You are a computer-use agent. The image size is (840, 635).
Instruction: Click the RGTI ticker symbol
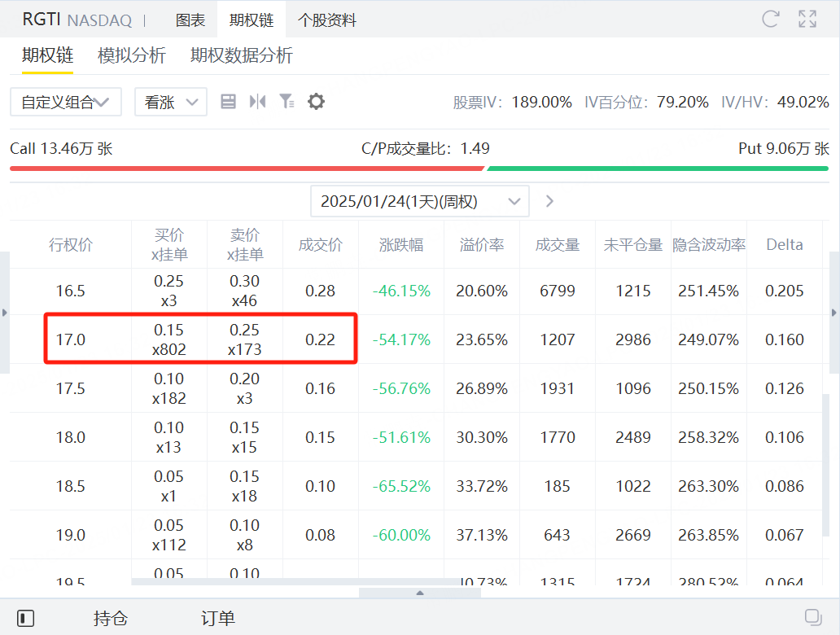pyautogui.click(x=42, y=20)
